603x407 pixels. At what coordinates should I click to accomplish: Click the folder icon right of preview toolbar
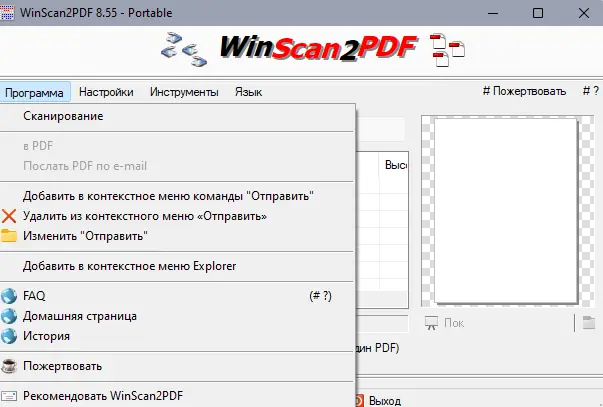(589, 323)
